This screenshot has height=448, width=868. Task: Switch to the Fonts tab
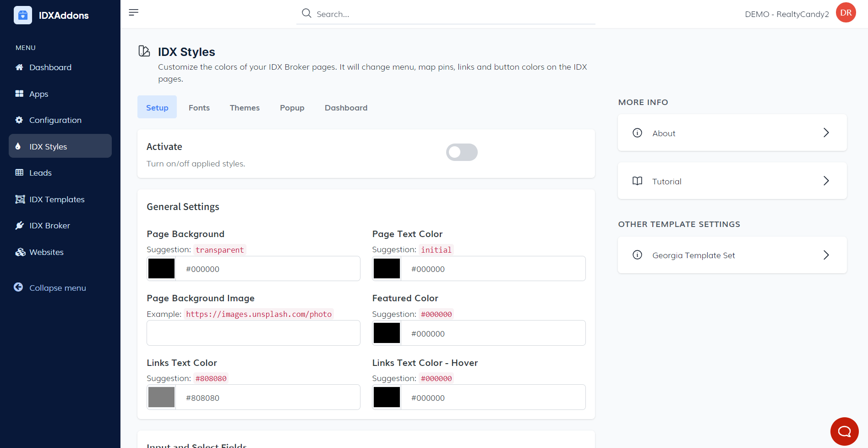[199, 108]
